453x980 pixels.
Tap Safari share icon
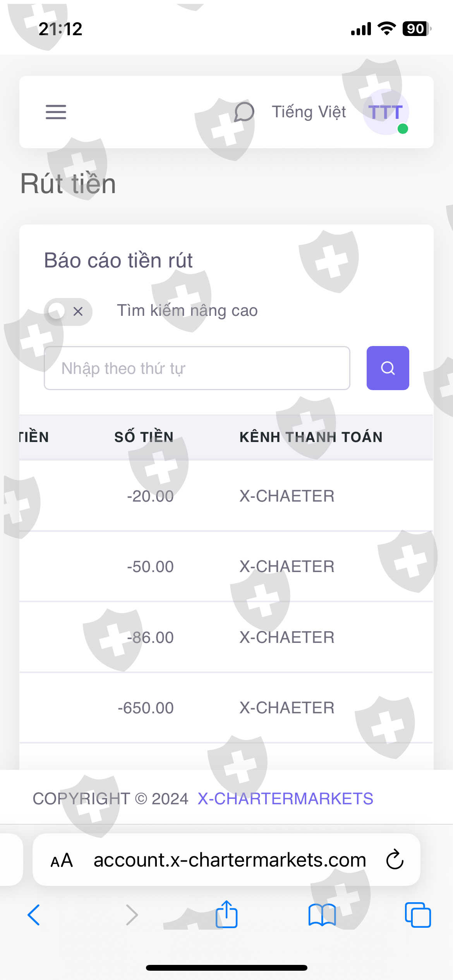click(x=226, y=915)
